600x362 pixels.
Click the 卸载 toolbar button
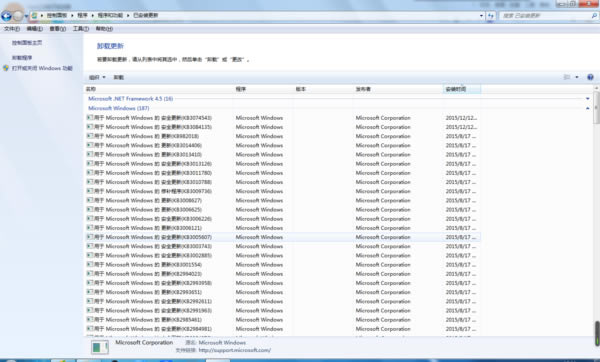click(x=119, y=77)
